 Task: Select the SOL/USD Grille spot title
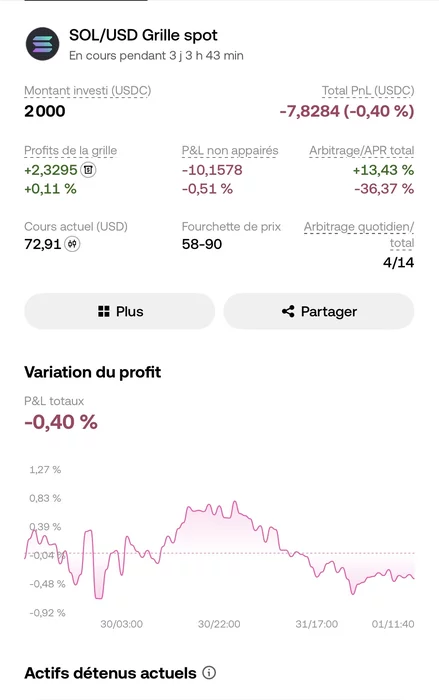point(143,35)
